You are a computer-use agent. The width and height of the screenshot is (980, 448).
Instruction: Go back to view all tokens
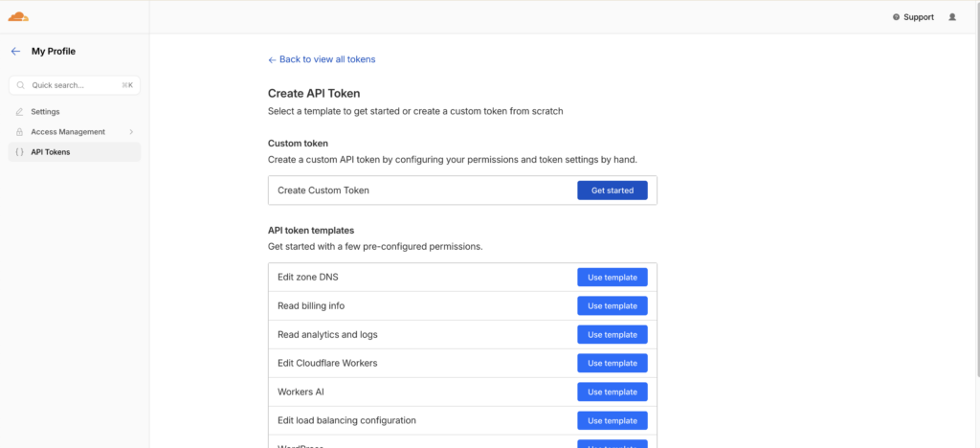pyautogui.click(x=322, y=59)
